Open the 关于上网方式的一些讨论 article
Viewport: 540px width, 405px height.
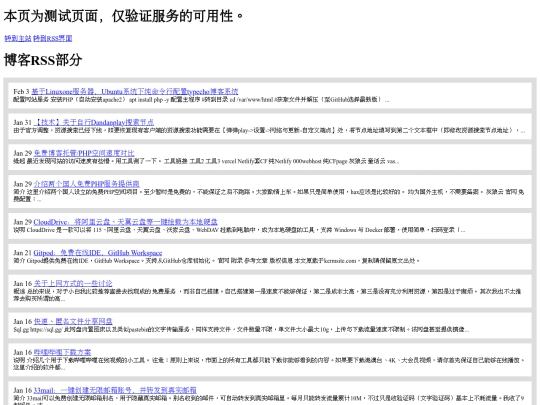73,283
